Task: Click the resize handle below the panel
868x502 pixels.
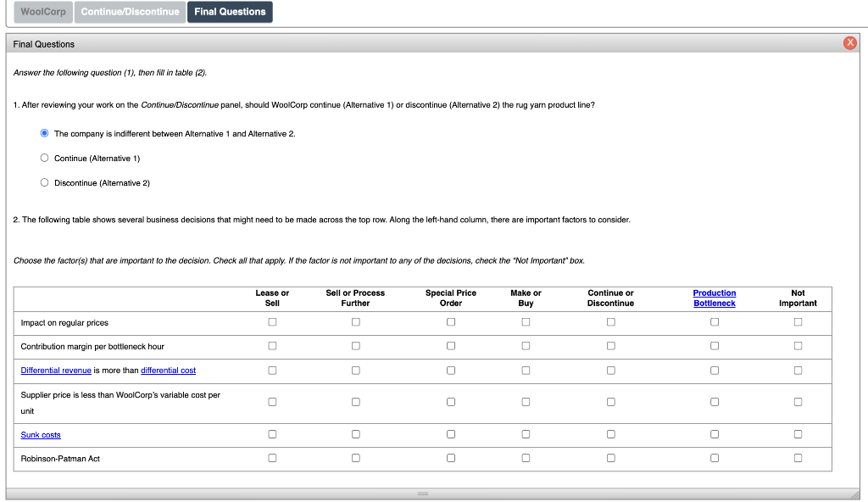Action: tap(421, 493)
